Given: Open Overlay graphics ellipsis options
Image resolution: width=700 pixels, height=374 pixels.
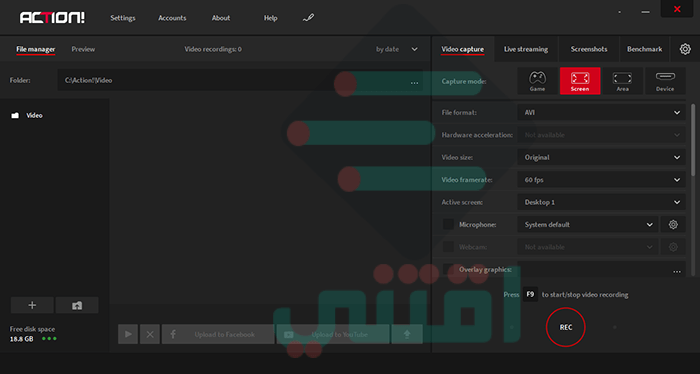Looking at the screenshot, I should pyautogui.click(x=677, y=271).
